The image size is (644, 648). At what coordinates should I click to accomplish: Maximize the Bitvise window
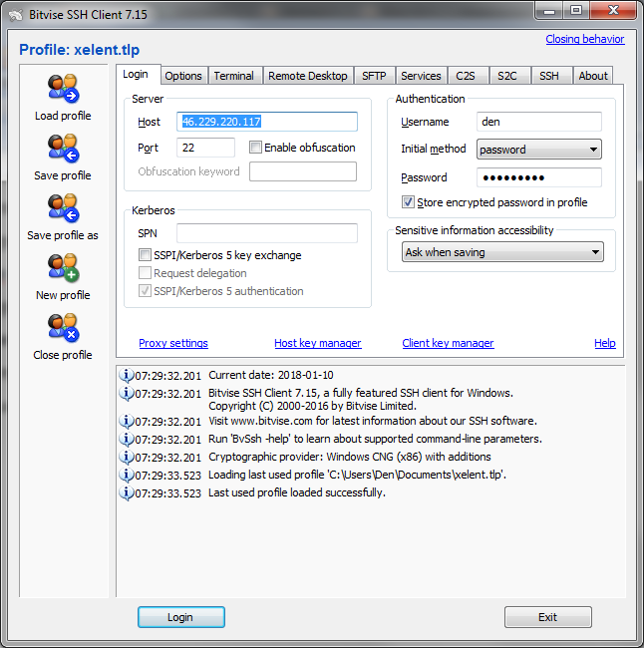pos(576,11)
